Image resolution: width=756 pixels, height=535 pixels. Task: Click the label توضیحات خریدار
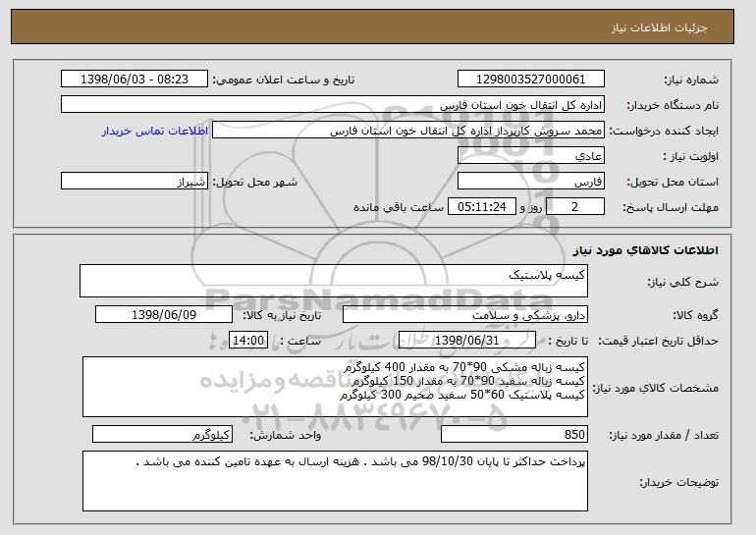[678, 482]
